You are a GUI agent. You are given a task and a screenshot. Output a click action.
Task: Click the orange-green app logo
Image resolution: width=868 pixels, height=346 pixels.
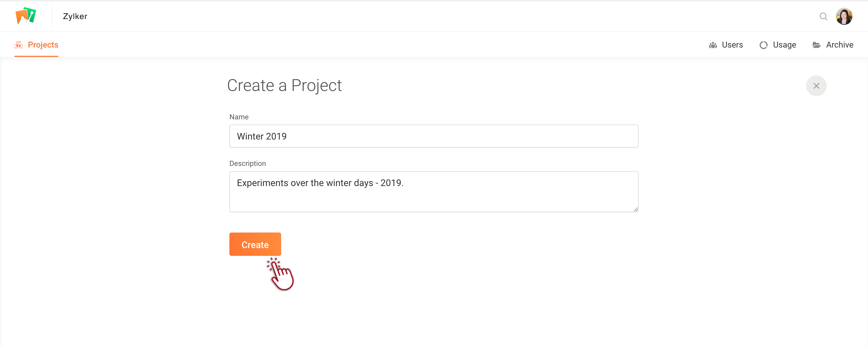tap(26, 16)
